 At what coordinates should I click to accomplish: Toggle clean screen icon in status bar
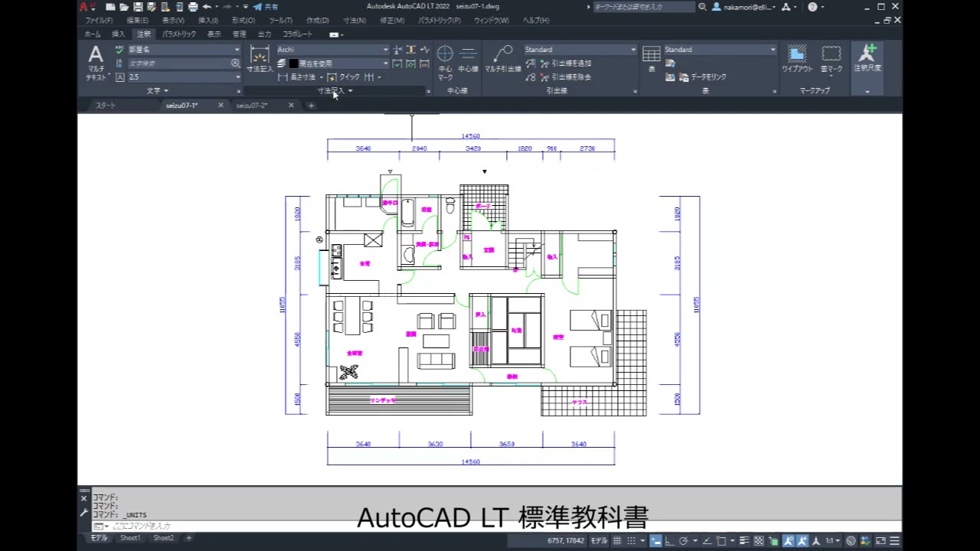click(x=880, y=540)
